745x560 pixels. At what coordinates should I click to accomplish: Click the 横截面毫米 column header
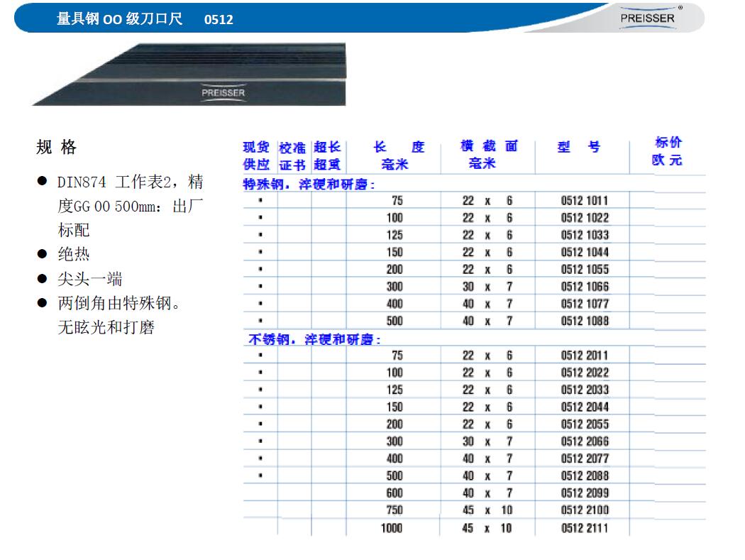coord(488,155)
